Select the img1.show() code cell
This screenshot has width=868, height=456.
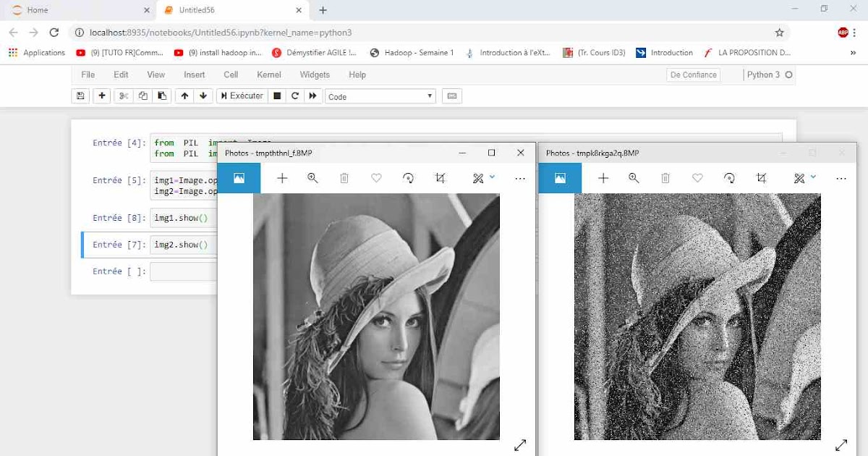coord(185,218)
